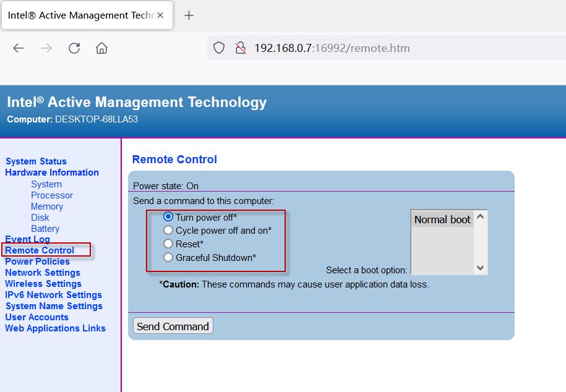Select Cycle power off and on option
This screenshot has width=566, height=392.
pyautogui.click(x=168, y=231)
